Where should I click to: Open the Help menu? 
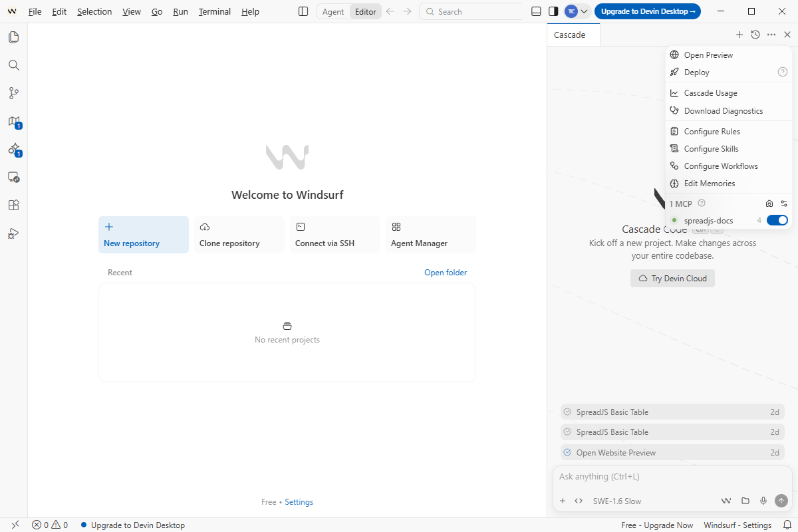coord(251,12)
